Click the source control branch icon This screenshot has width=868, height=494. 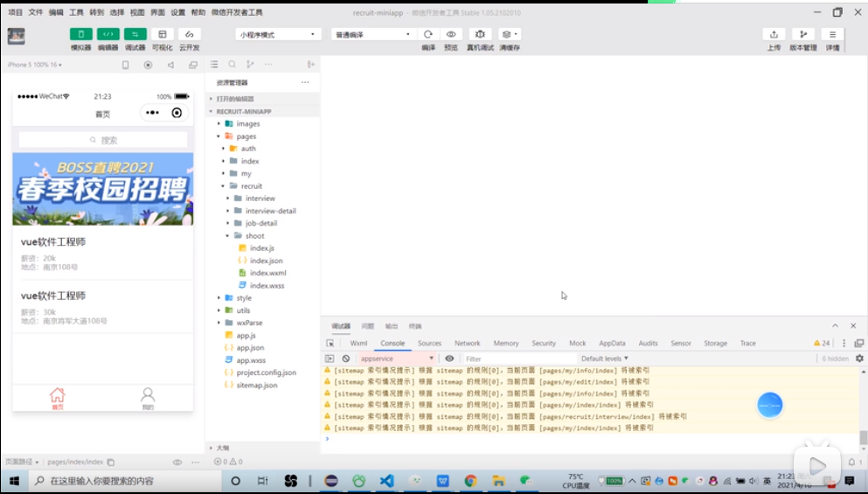pyautogui.click(x=250, y=64)
